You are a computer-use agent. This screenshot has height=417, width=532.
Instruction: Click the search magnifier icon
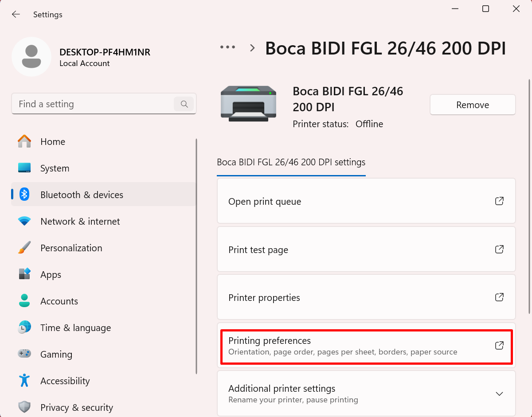(184, 104)
